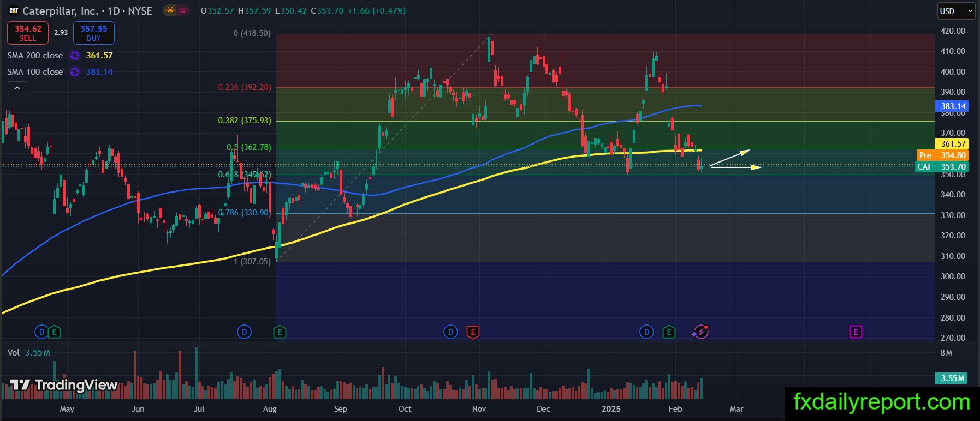This screenshot has width=980, height=421.
Task: Click the 270.00 price scale label
Action: coord(953,338)
